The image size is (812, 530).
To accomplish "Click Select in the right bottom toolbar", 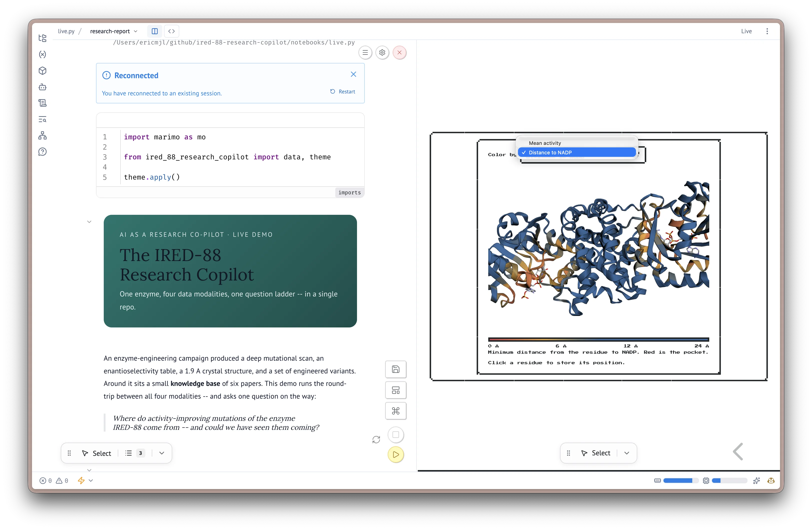I will 596,453.
